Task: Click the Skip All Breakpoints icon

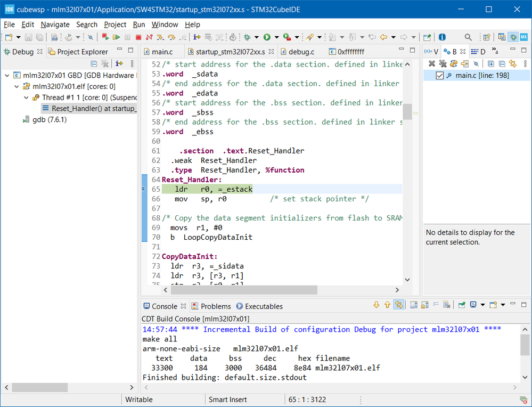Action: point(91,37)
